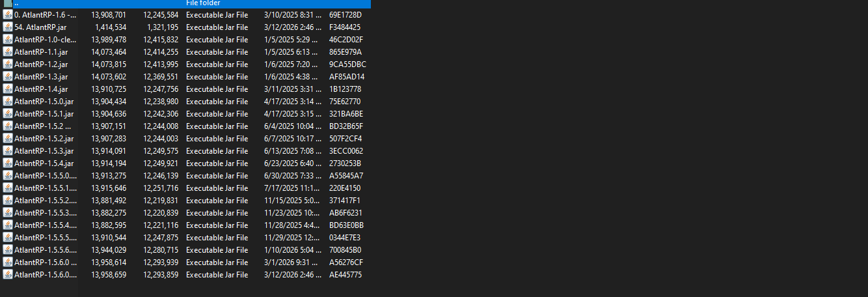Select the Java icon next to AtlantRP-1.1.jar

8,51
